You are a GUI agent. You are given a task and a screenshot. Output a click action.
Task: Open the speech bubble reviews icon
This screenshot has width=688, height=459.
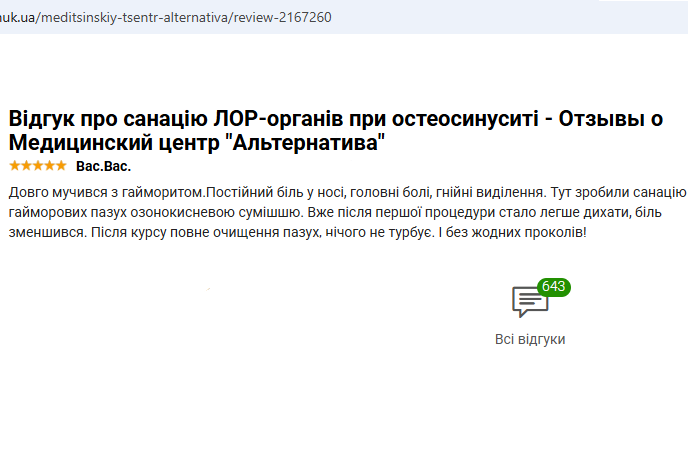pos(529,301)
